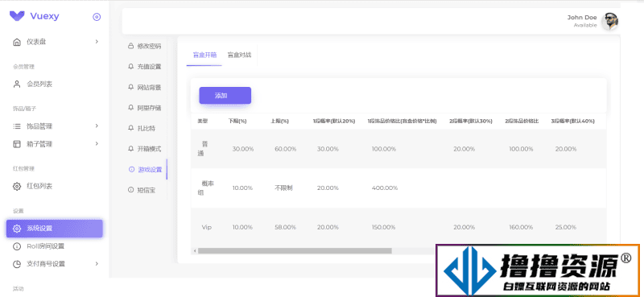Screen dimensions: 644x297
Task: Click the bell icon beside 充值设置
Action: tap(131, 67)
